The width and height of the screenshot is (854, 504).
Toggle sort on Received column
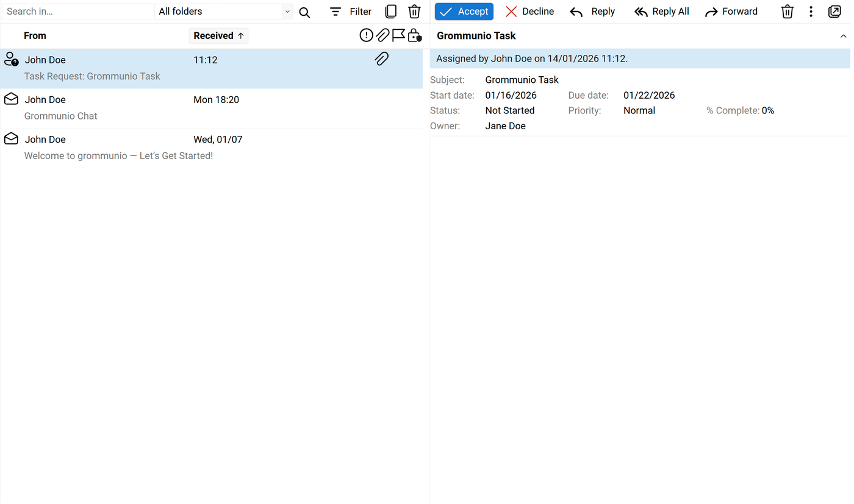pyautogui.click(x=218, y=36)
